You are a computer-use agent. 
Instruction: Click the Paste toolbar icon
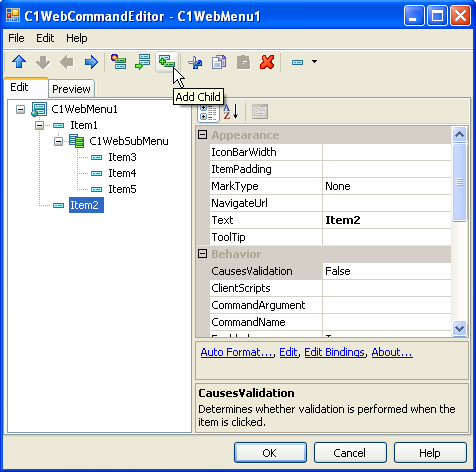[x=243, y=62]
